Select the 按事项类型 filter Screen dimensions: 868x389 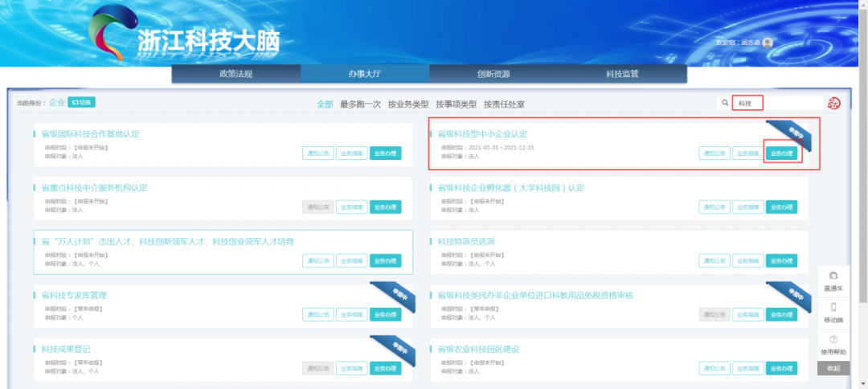457,104
